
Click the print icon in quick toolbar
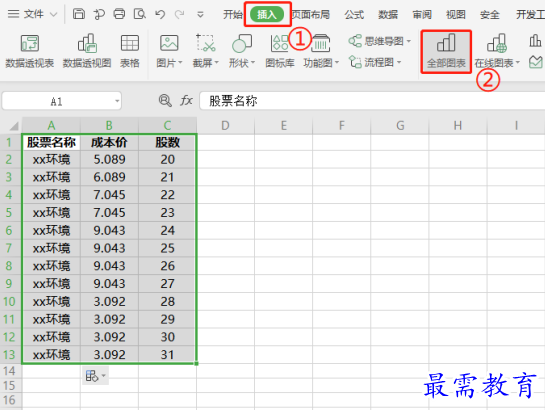click(119, 14)
